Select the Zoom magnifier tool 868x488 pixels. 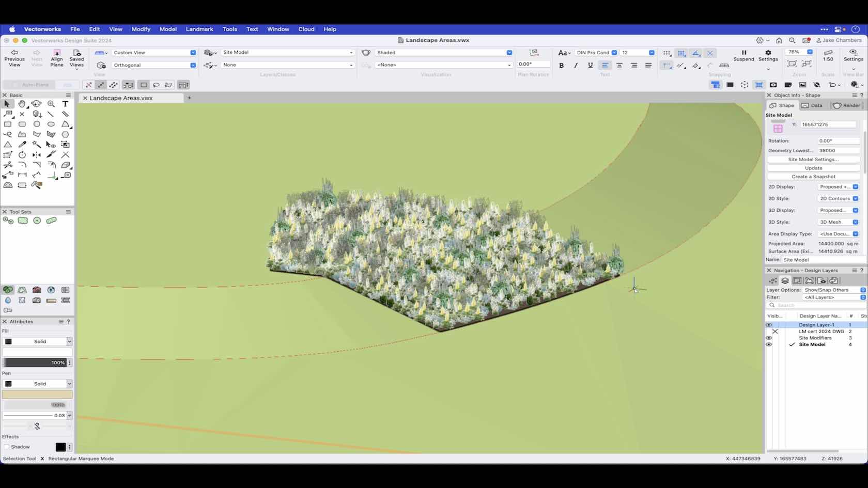coord(51,104)
